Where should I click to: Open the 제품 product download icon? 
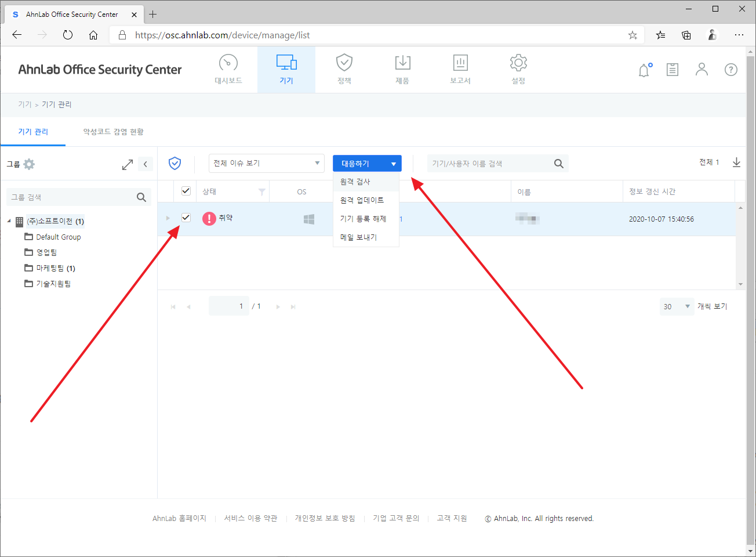pos(402,63)
